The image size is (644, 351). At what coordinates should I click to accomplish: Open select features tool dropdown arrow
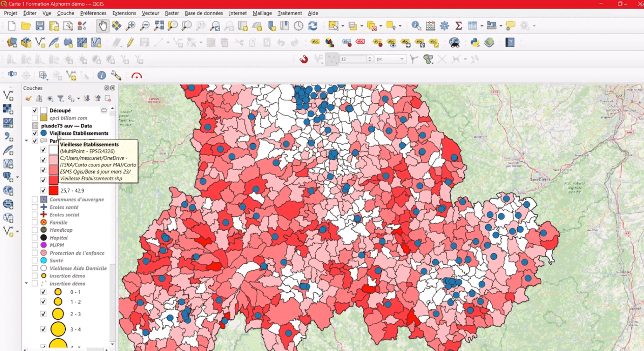(x=343, y=26)
